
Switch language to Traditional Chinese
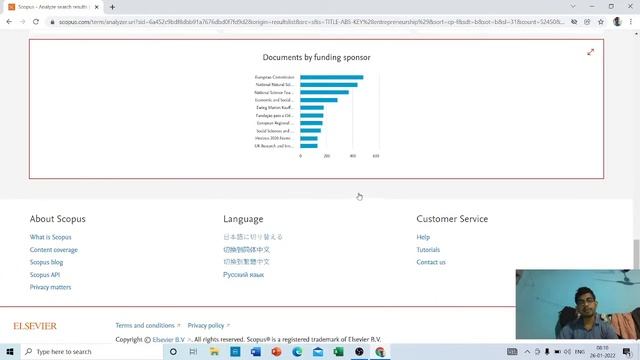coord(247,262)
